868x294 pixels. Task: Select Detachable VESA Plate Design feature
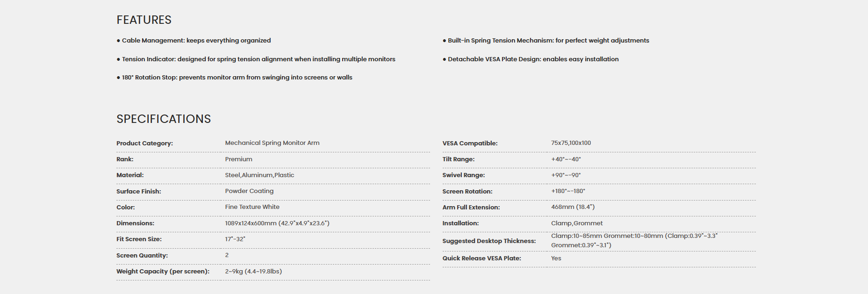(531, 59)
